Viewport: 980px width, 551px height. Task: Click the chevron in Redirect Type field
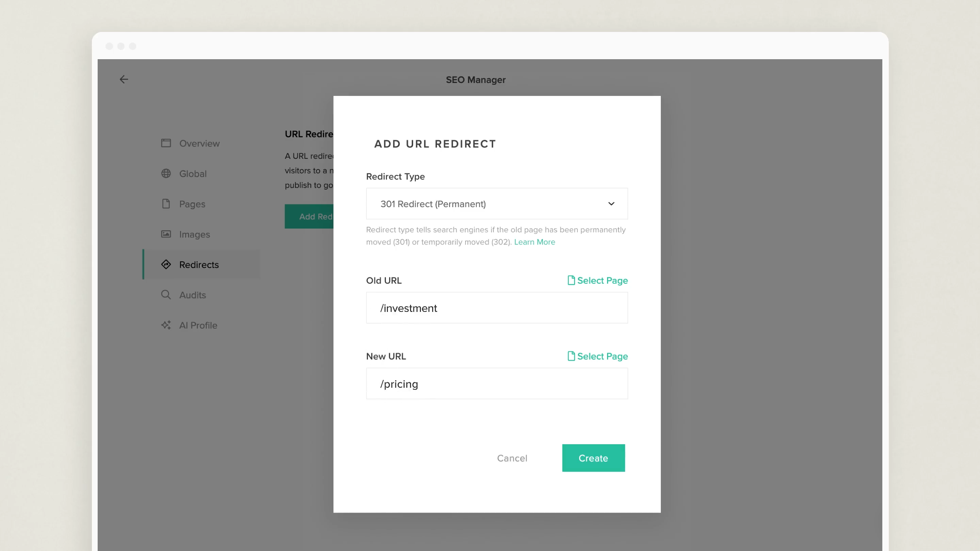tap(611, 204)
